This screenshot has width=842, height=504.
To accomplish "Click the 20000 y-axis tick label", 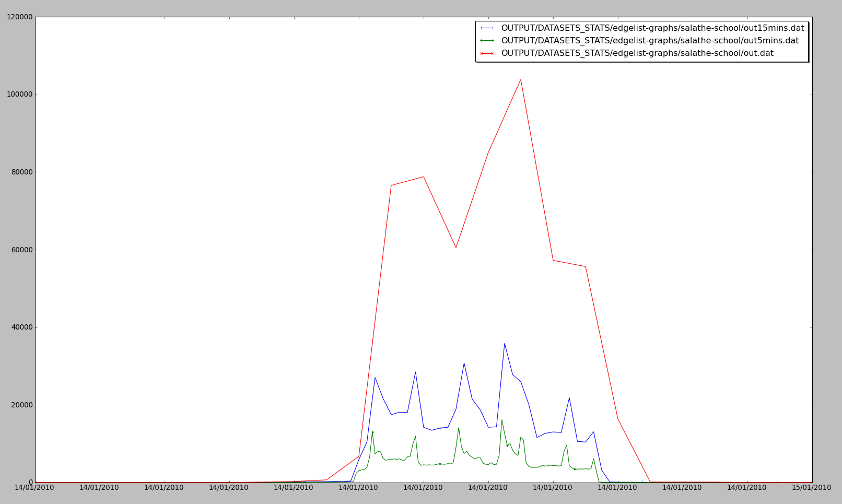I will tap(21, 405).
